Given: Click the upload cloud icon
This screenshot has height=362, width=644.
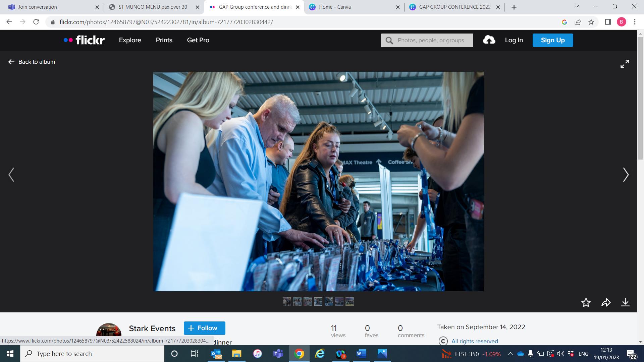Looking at the screenshot, I should pos(489,40).
